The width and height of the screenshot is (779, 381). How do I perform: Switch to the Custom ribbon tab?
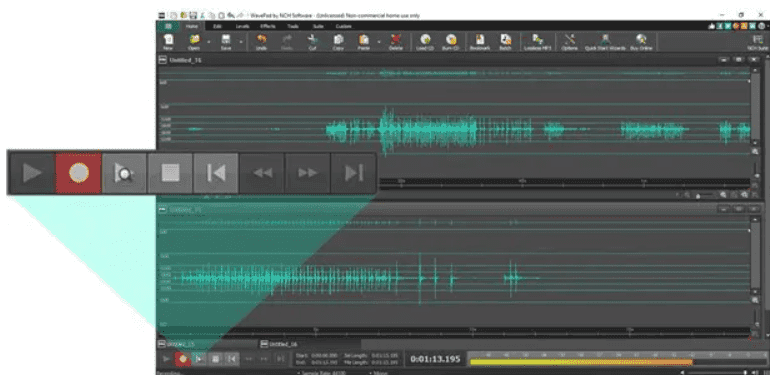343,26
